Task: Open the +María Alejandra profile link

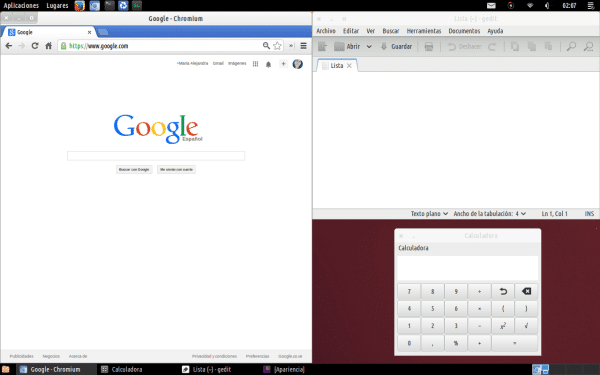Action: 192,64
